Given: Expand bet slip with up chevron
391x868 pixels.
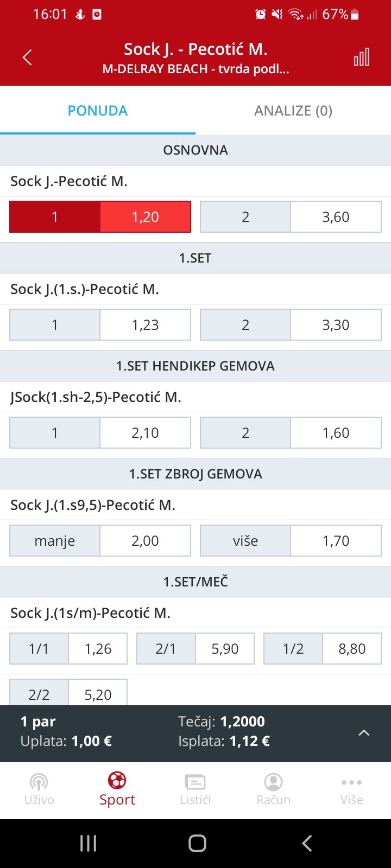Looking at the screenshot, I should 364,733.
